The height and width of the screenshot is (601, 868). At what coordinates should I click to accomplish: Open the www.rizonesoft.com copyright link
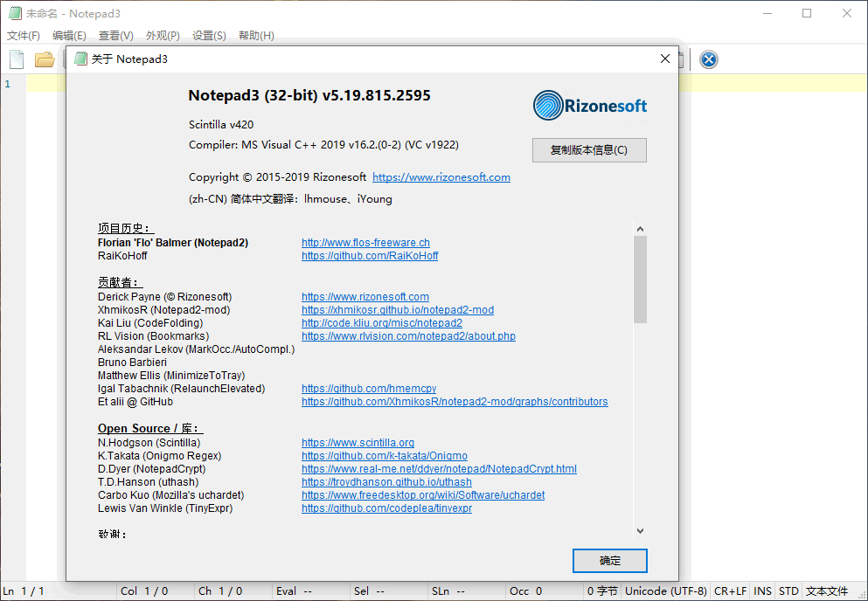441,177
